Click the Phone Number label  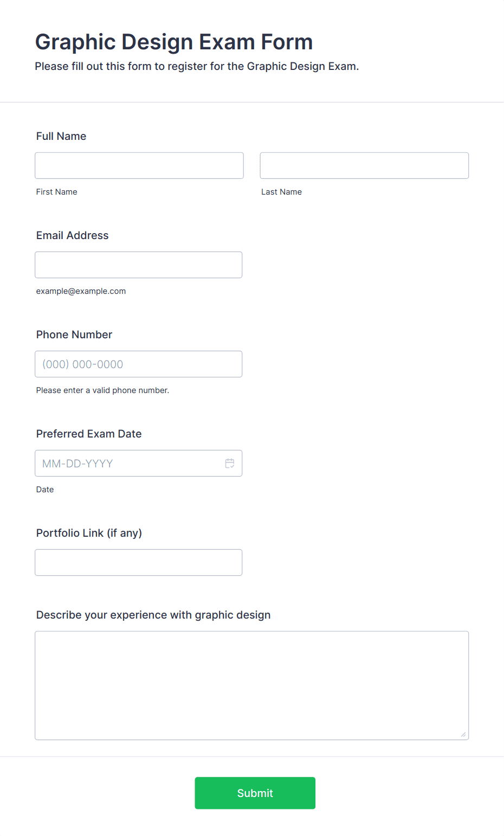(74, 335)
